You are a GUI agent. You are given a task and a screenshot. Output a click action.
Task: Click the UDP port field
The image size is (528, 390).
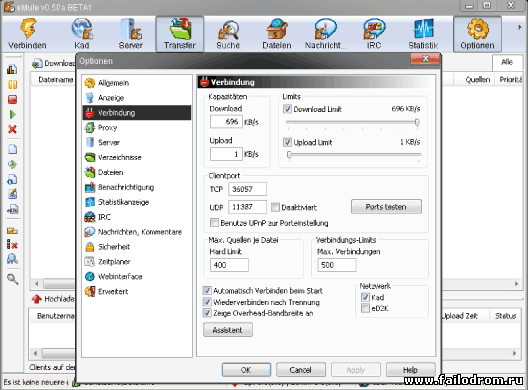coord(247,207)
